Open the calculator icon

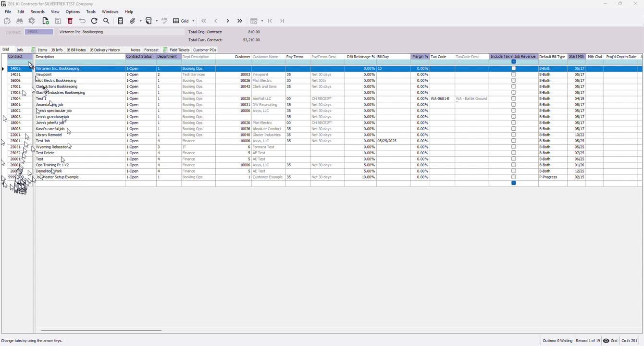(x=121, y=21)
